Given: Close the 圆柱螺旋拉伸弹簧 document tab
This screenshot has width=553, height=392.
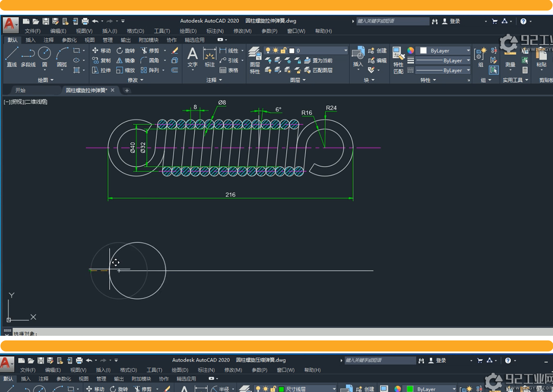Looking at the screenshot, I should point(112,90).
